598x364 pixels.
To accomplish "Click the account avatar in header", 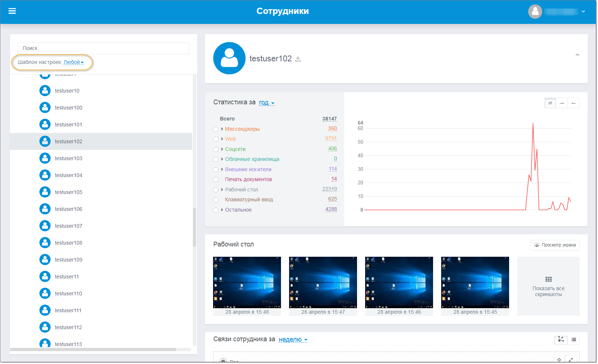I will coord(535,12).
